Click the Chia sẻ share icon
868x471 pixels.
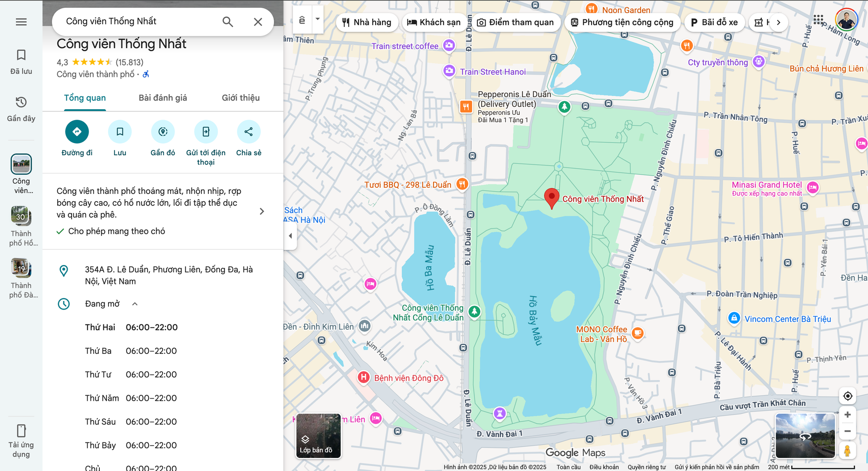pos(249,132)
